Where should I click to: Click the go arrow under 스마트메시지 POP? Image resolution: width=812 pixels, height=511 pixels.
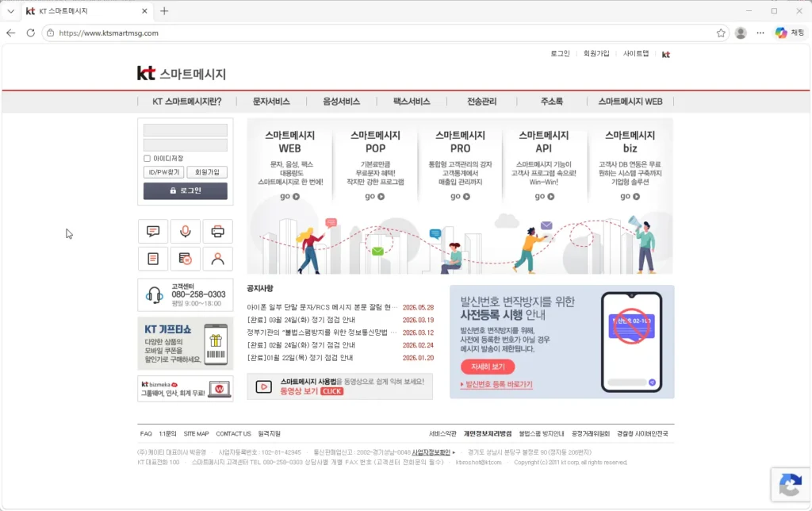(375, 197)
